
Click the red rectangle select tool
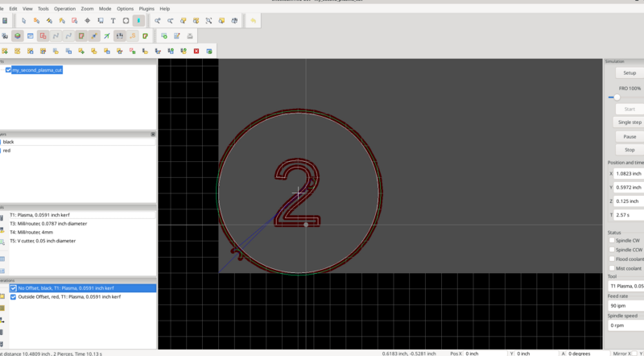(75, 21)
